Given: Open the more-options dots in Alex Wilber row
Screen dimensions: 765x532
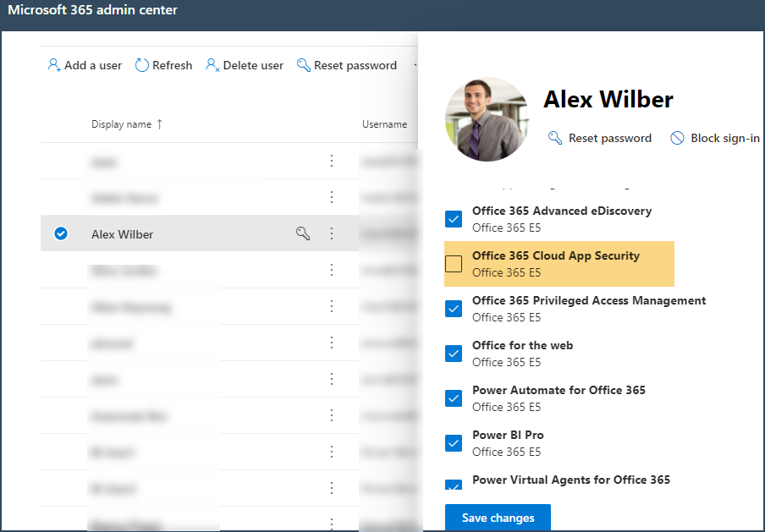Looking at the screenshot, I should (x=332, y=233).
